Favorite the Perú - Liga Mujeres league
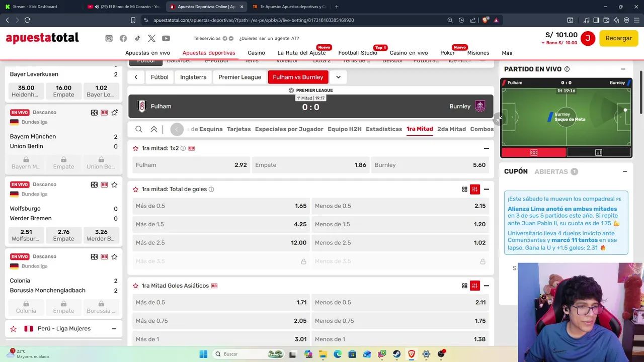The height and width of the screenshot is (362, 644). tap(14, 329)
